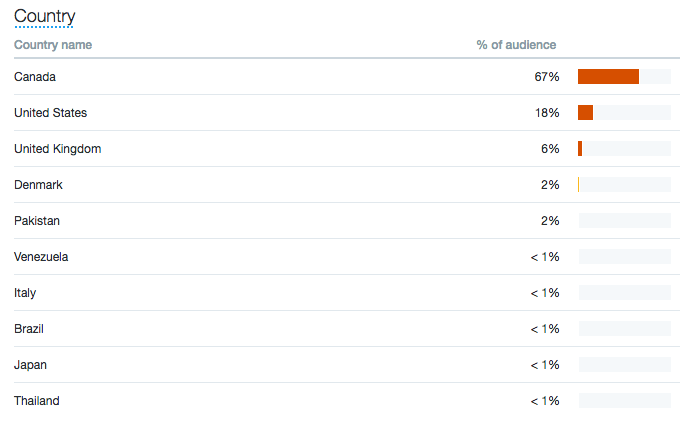Click the United Kingdom 6% bar

[x=580, y=148]
